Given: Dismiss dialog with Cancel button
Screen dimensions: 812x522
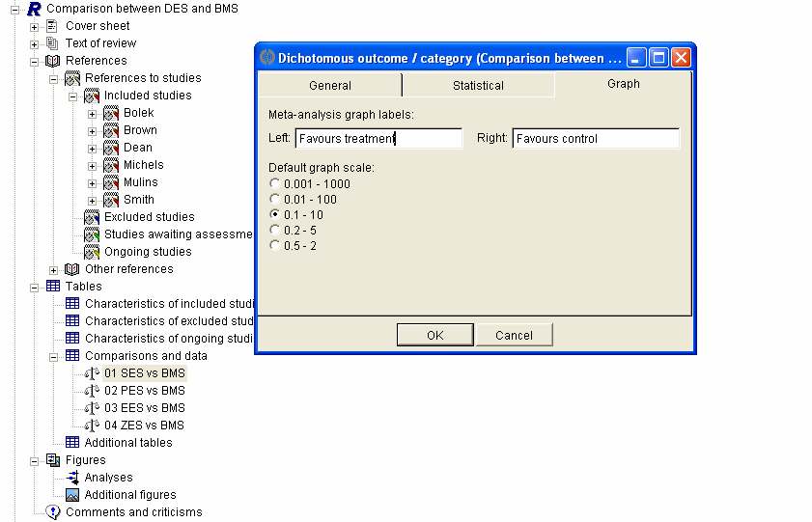Looking at the screenshot, I should pyautogui.click(x=514, y=335).
